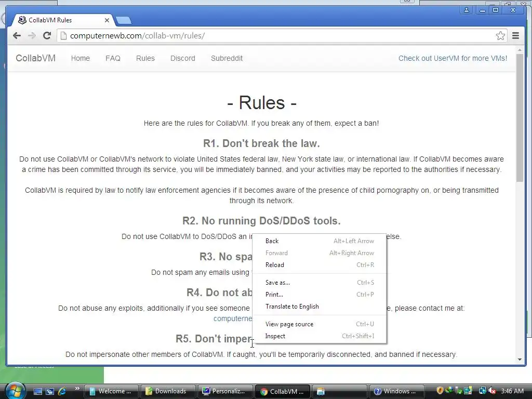Click the page scrollbar down arrow
Image resolution: width=532 pixels, height=399 pixels.
[520, 360]
